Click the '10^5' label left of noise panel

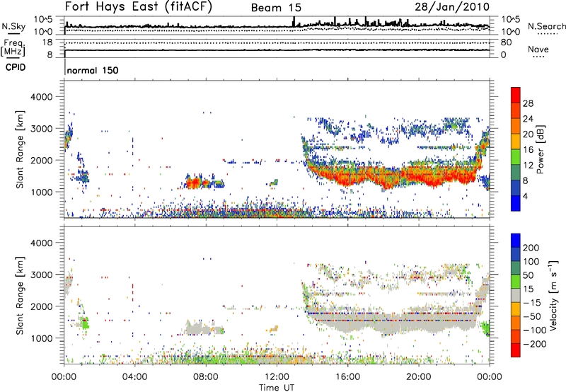43,19
